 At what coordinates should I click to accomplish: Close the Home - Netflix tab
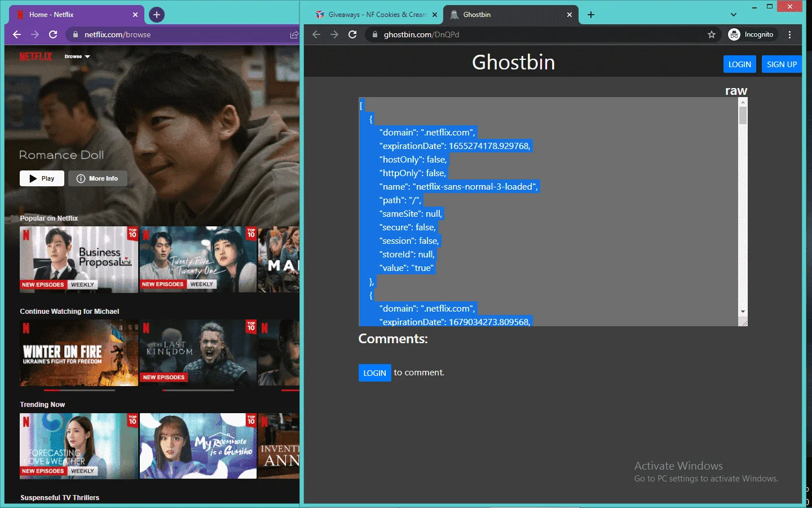click(x=135, y=15)
